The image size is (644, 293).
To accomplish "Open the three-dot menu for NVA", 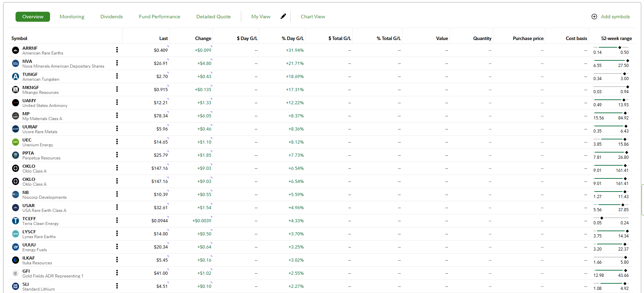I will point(117,63).
